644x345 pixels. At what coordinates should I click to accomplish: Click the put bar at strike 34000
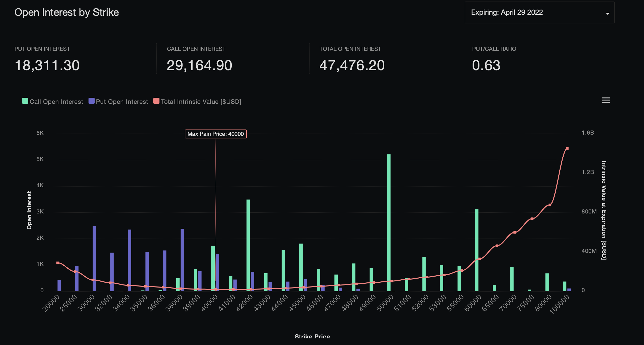(130, 260)
